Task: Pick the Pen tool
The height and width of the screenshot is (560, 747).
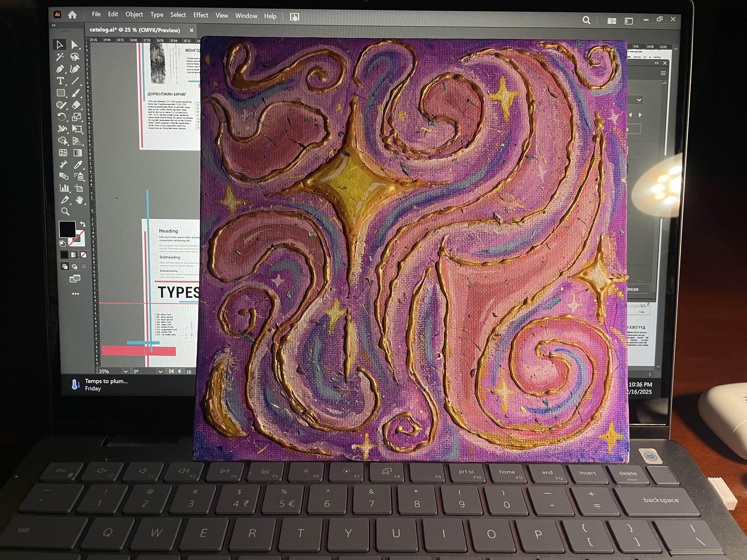Action: point(60,69)
